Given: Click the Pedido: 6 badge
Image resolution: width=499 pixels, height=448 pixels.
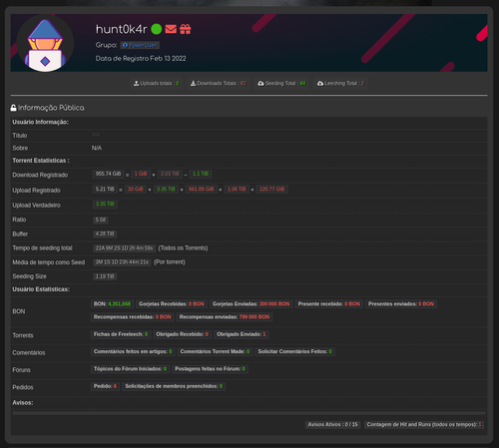Looking at the screenshot, I should pos(105,386).
